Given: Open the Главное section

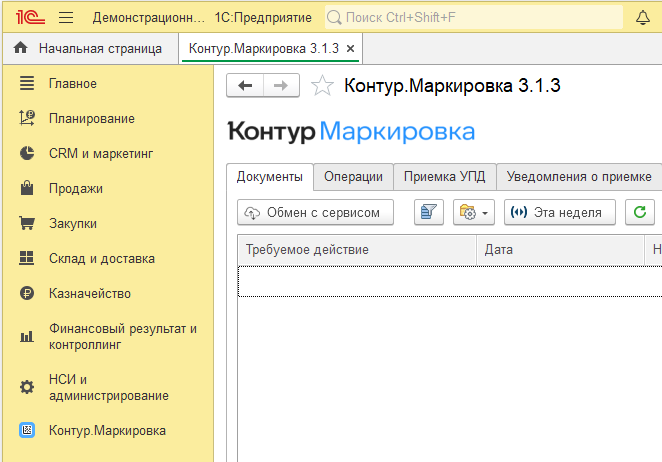Looking at the screenshot, I should pos(73,84).
